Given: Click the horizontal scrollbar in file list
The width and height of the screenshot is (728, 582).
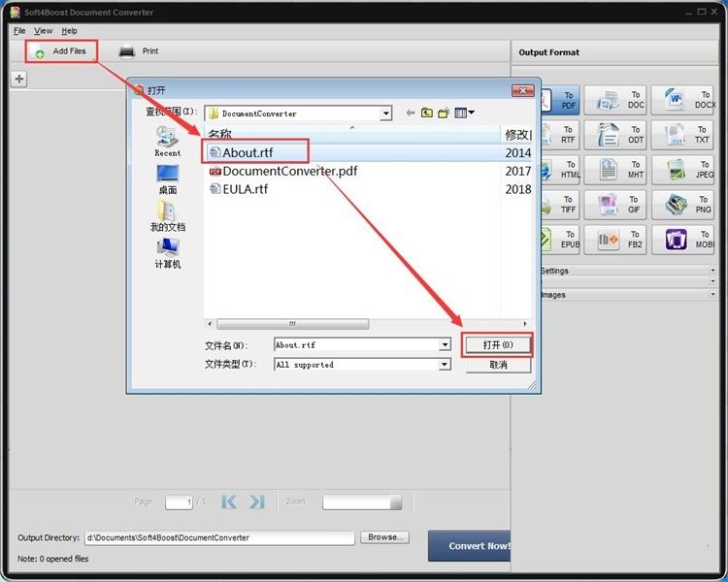Looking at the screenshot, I should coord(293,323).
